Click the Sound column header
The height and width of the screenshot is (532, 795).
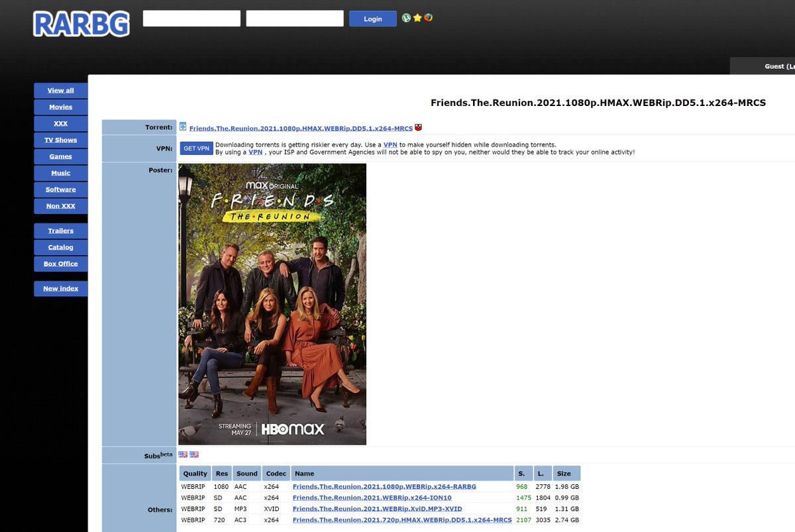(x=247, y=474)
